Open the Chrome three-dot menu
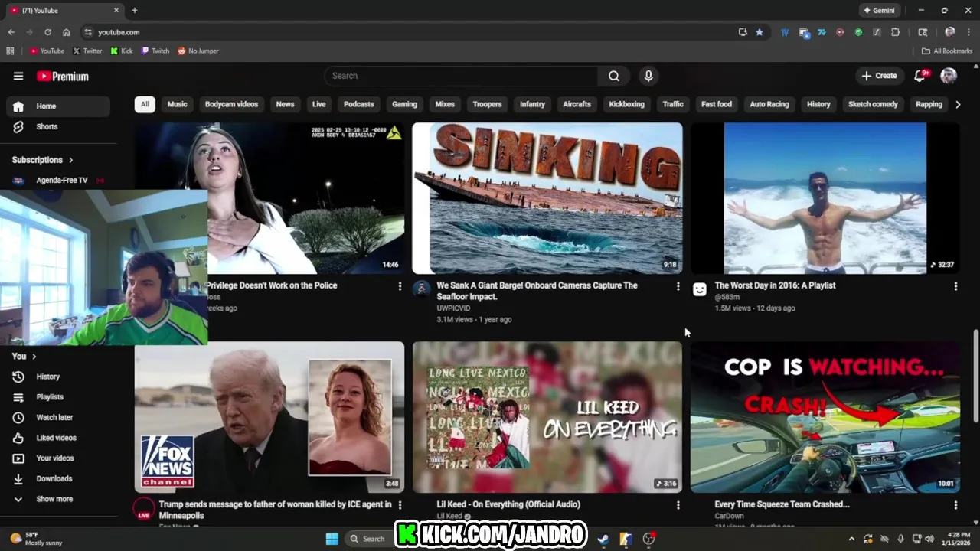 tap(968, 32)
